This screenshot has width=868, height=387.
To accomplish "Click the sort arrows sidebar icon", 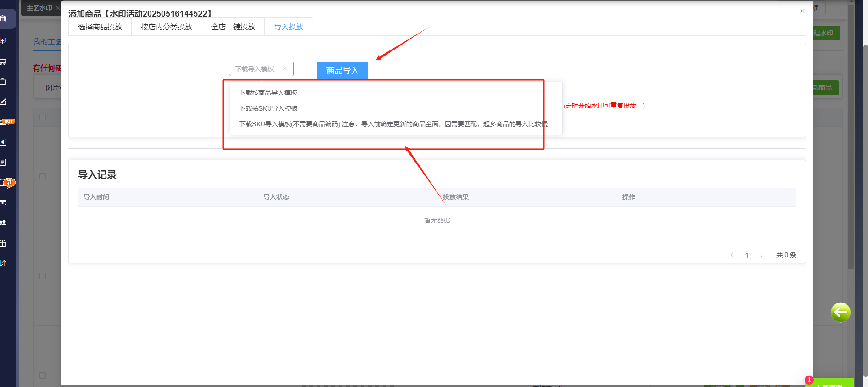I will [3, 263].
